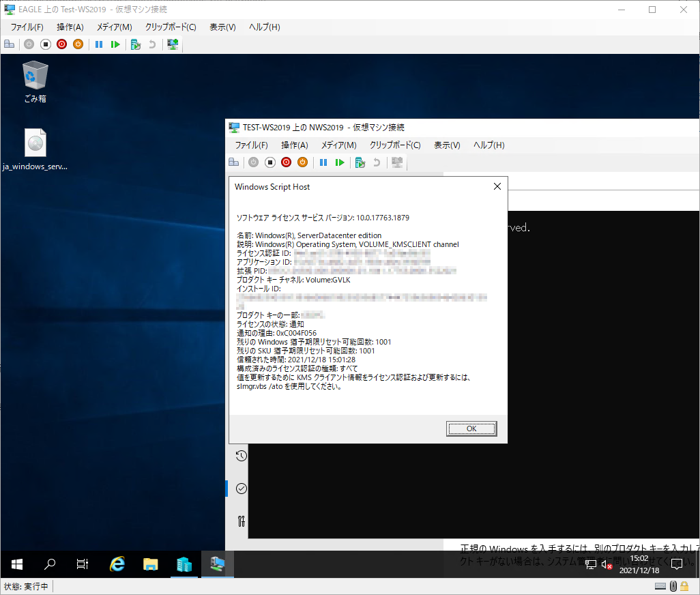Click Enhanced session icon in NWS2019 toolbar
The width and height of the screenshot is (700, 595).
[x=397, y=162]
